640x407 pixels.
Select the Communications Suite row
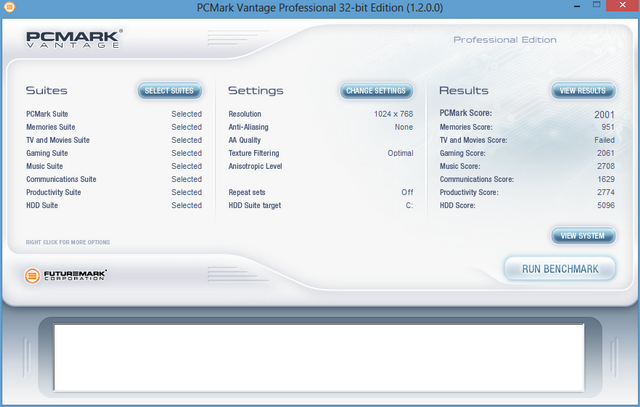pyautogui.click(x=114, y=179)
